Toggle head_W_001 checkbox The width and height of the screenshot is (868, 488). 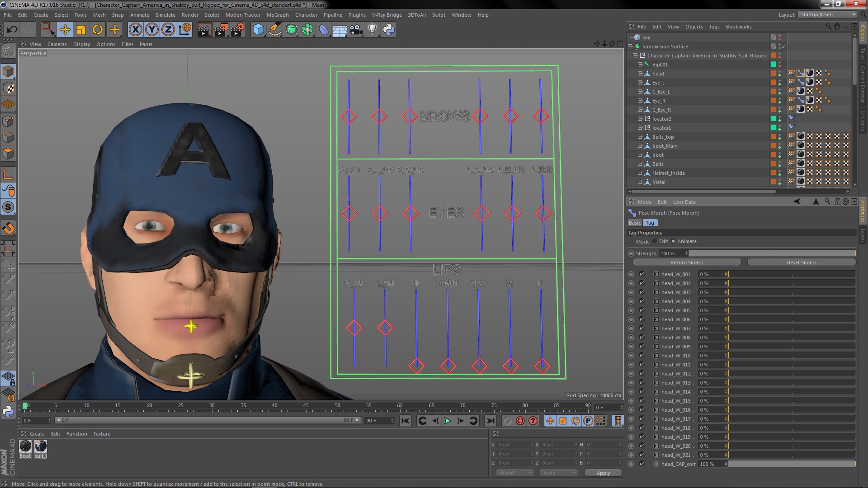tap(642, 274)
